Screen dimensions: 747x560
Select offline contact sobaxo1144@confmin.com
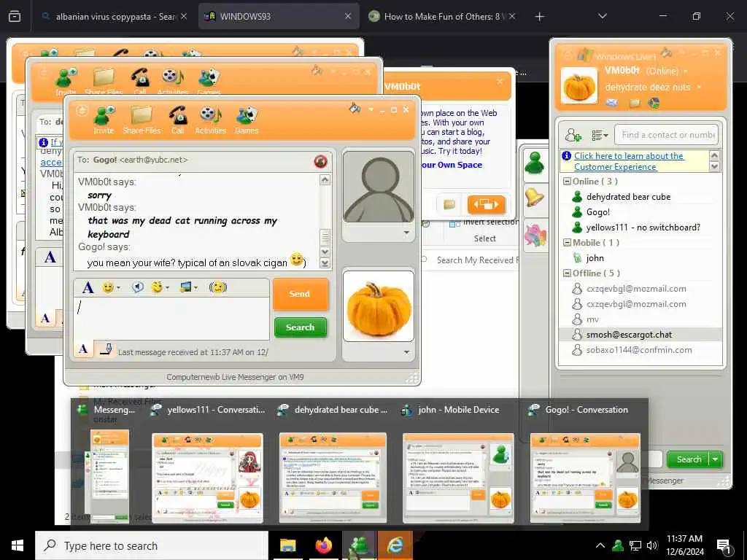[639, 350]
